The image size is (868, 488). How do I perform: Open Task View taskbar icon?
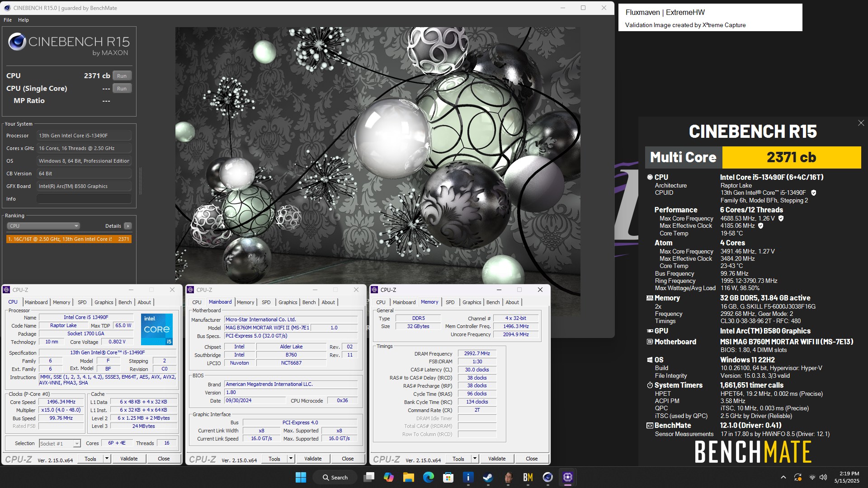click(369, 477)
